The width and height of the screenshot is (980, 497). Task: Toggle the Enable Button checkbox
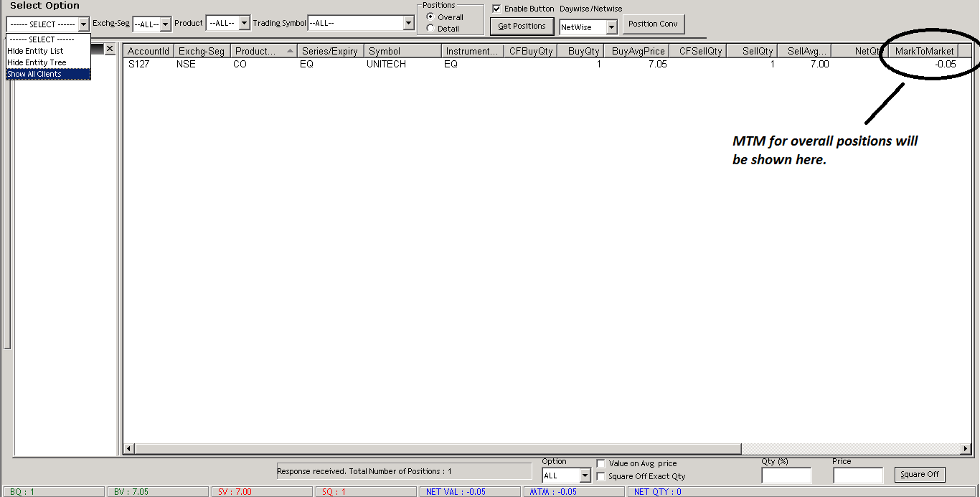tap(496, 9)
